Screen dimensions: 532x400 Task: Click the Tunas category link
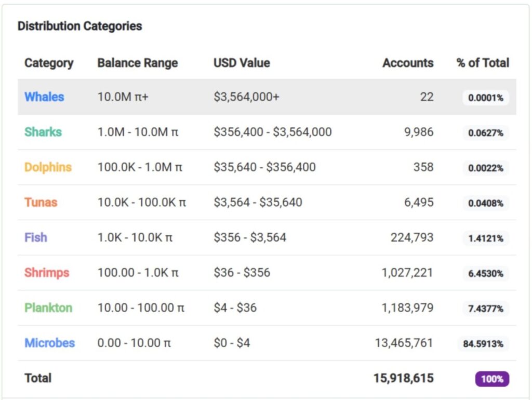41,203
